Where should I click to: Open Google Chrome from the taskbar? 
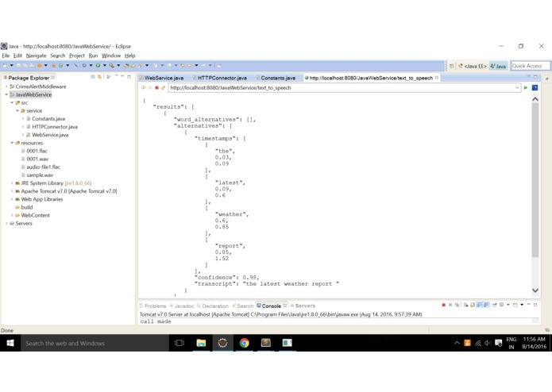[x=244, y=343]
